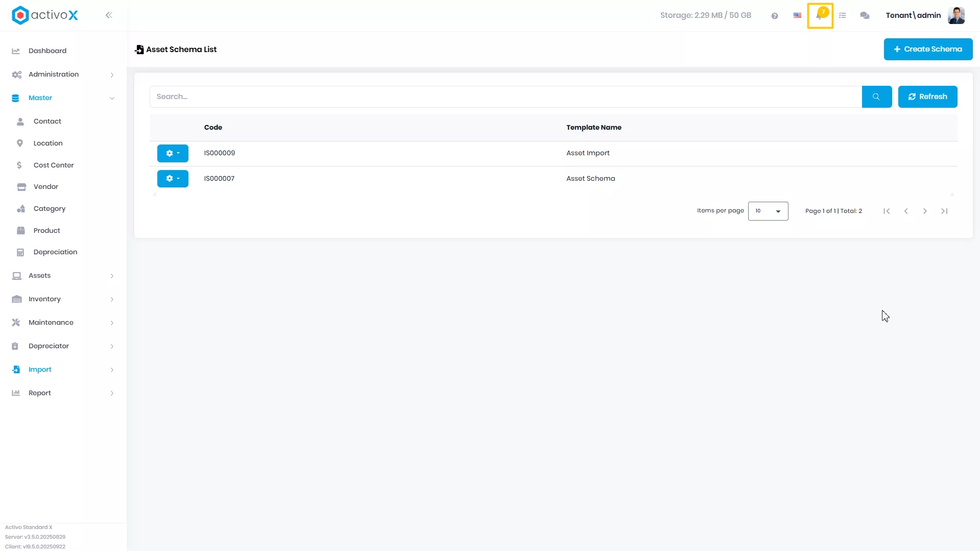Change language via the flag icon
The image size is (980, 551).
797,15
